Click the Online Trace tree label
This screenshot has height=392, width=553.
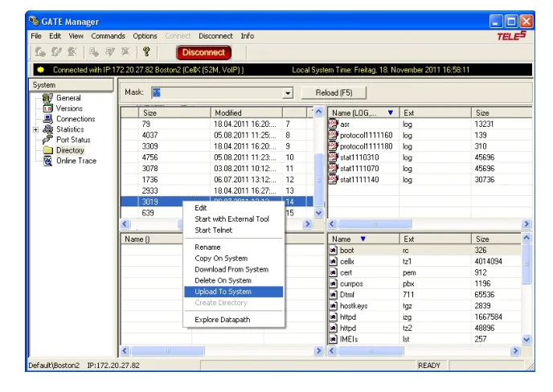click(76, 161)
